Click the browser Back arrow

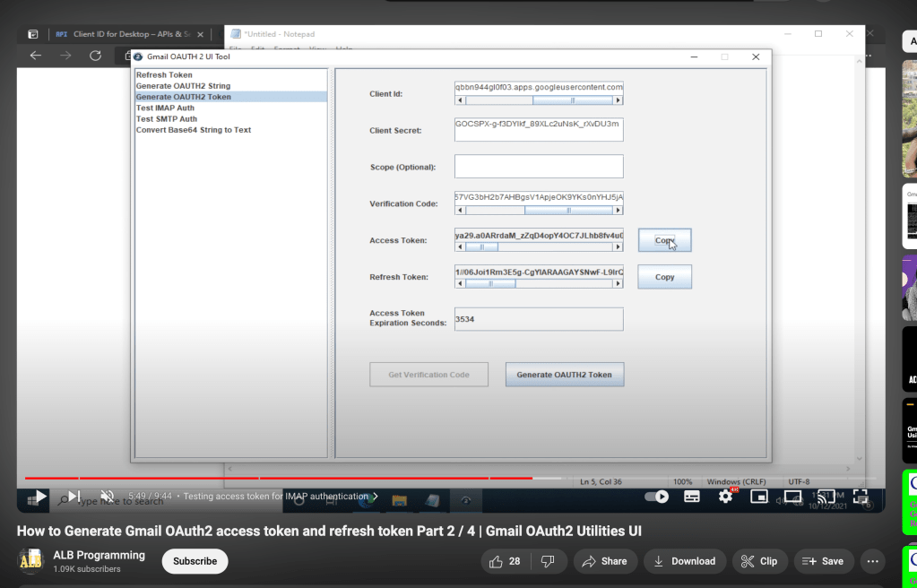(x=36, y=56)
